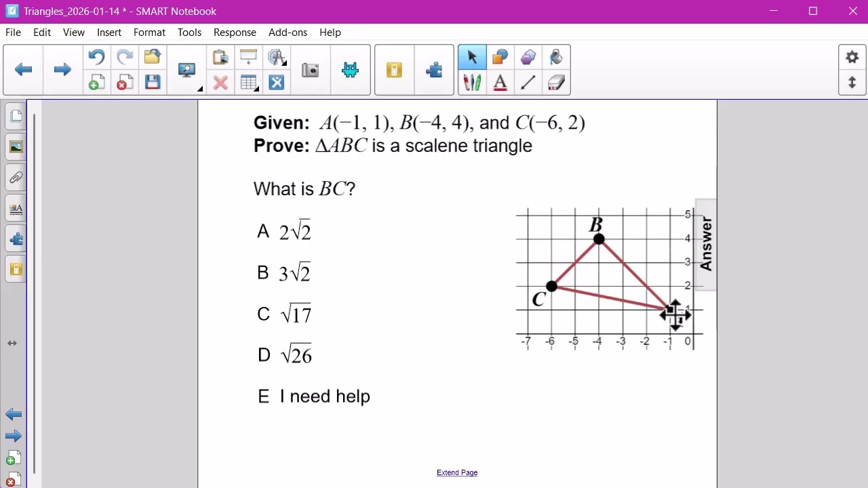Open screen display options

(x=186, y=70)
